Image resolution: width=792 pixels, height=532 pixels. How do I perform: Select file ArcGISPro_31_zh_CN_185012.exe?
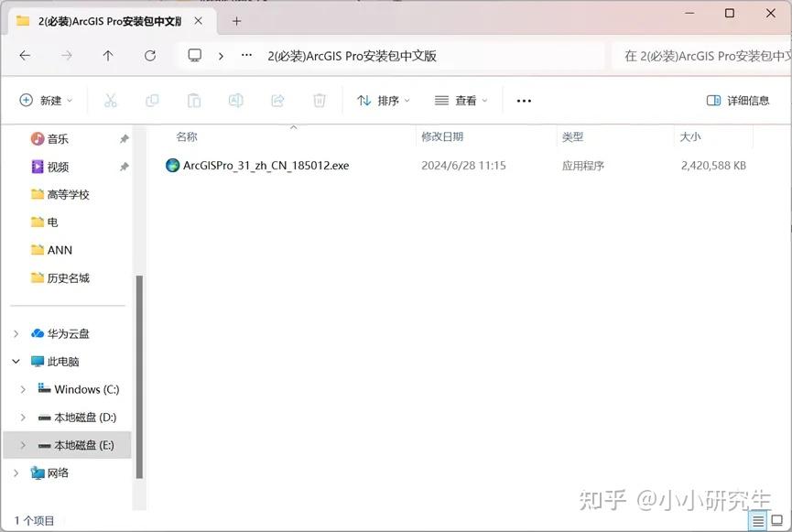266,165
